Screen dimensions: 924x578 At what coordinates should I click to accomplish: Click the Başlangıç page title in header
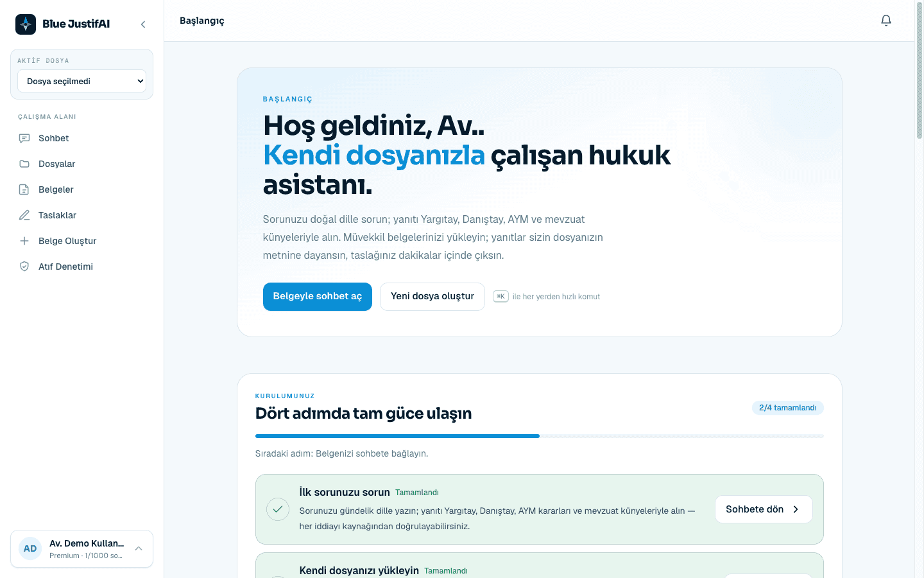[202, 21]
